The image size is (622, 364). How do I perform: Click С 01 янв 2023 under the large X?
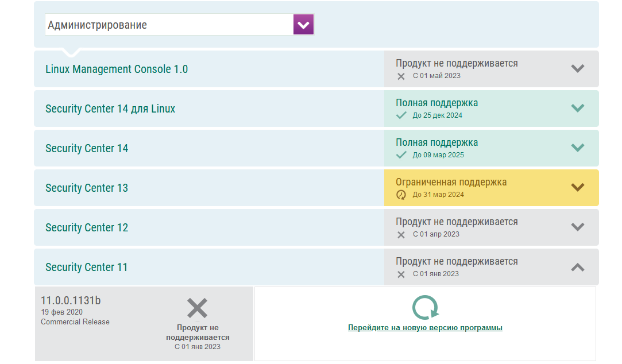point(198,347)
